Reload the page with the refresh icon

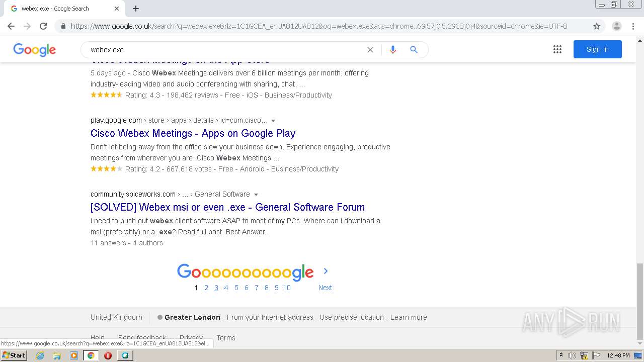[x=43, y=26]
